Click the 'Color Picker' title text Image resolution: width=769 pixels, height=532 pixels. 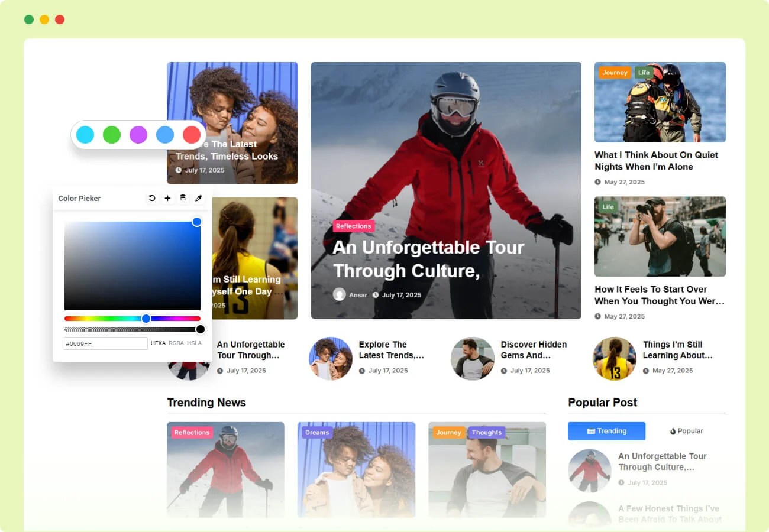click(x=79, y=198)
